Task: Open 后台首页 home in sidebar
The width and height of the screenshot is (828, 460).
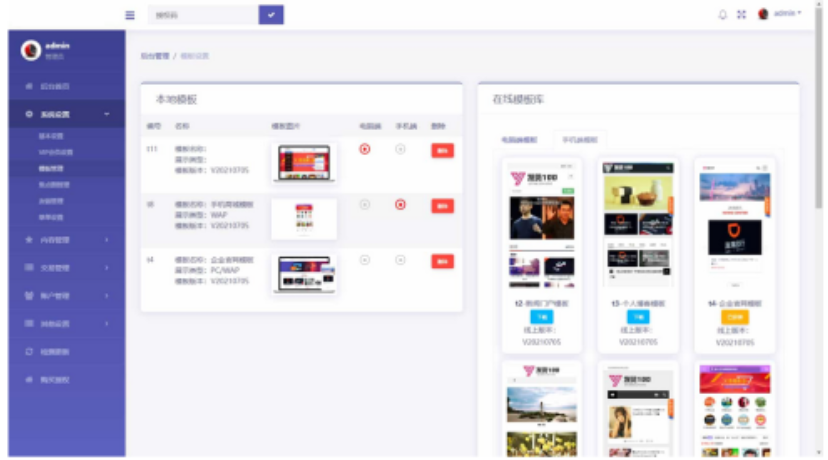Action: [55, 87]
